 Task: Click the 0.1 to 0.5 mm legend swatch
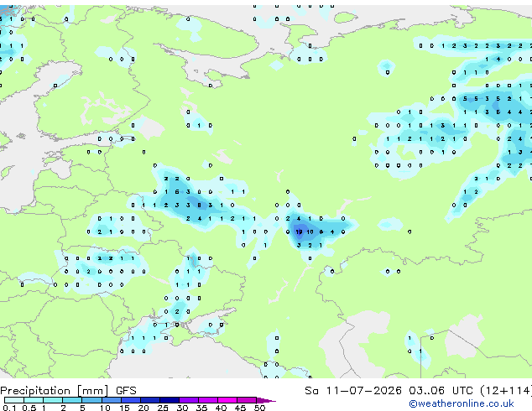(x=14, y=400)
